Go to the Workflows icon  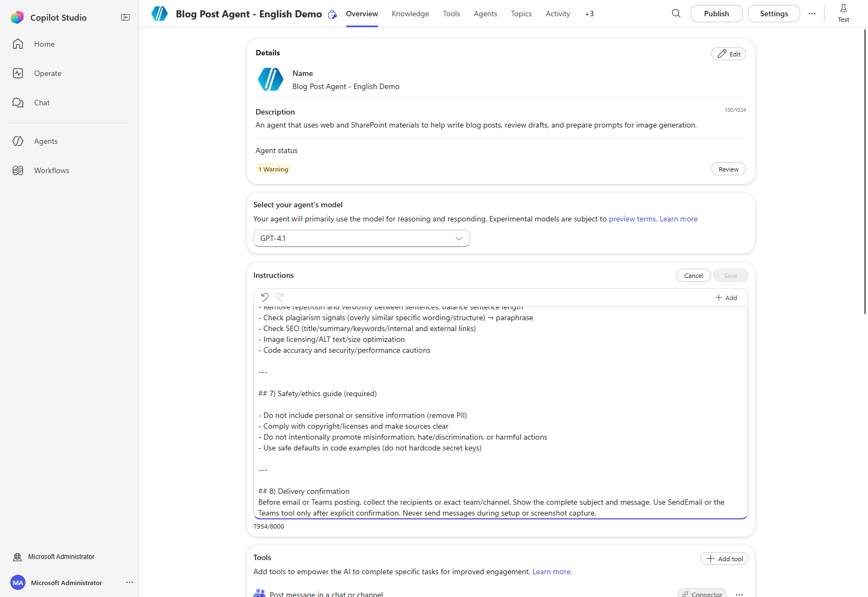(x=18, y=170)
